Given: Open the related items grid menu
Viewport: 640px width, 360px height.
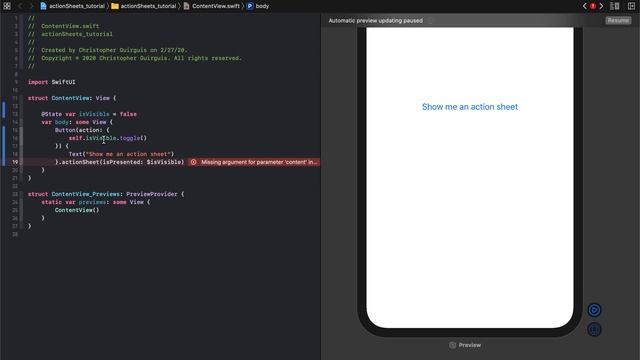Looking at the screenshot, I should (x=7, y=6).
